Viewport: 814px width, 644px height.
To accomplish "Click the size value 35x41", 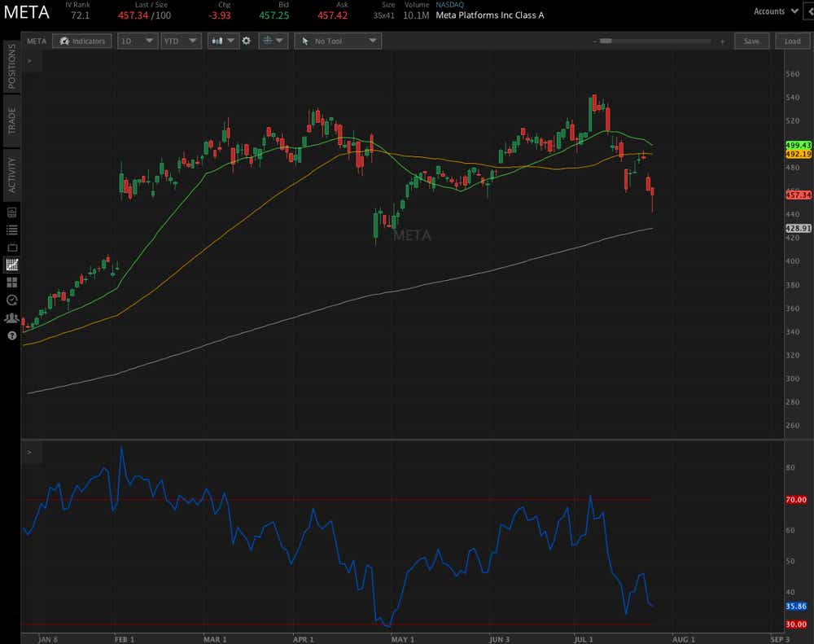I will (383, 15).
